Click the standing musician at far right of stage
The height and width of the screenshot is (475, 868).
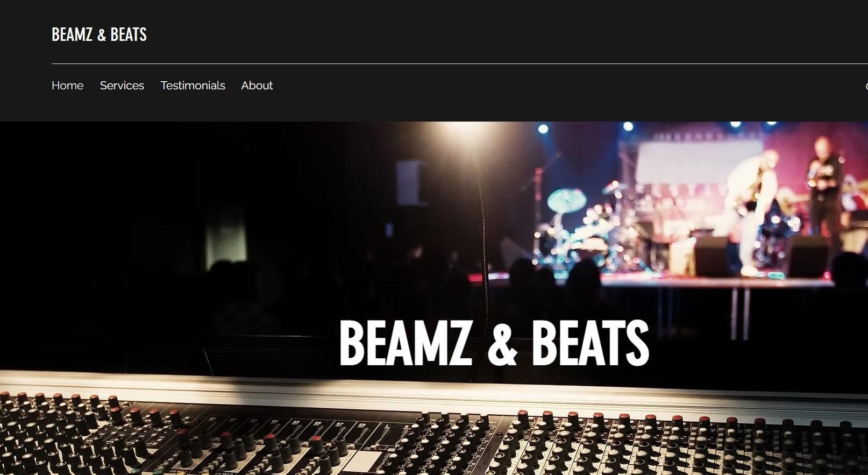click(x=823, y=188)
